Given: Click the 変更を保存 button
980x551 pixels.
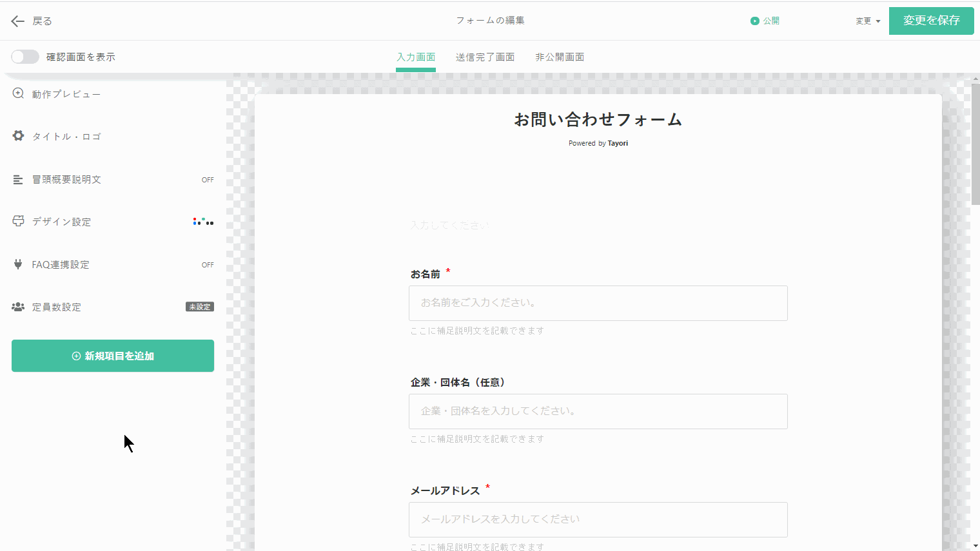Looking at the screenshot, I should tap(931, 21).
